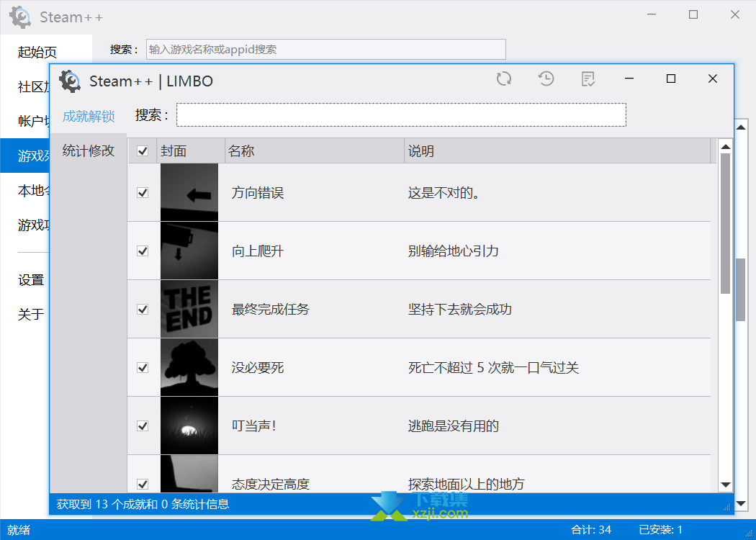This screenshot has width=756, height=540.
Task: Click the checklist icon in LIMBO title bar
Action: point(588,78)
